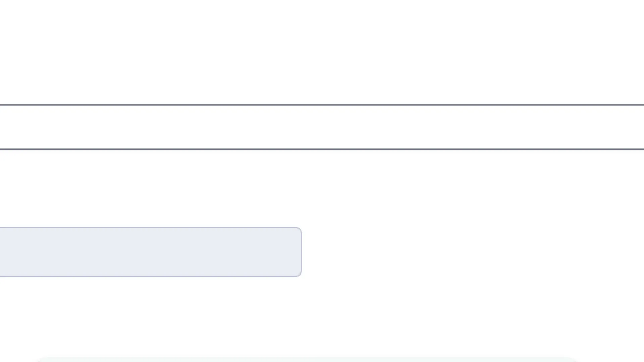Click the bottom-right corner of the blue-gray box

tap(299, 274)
